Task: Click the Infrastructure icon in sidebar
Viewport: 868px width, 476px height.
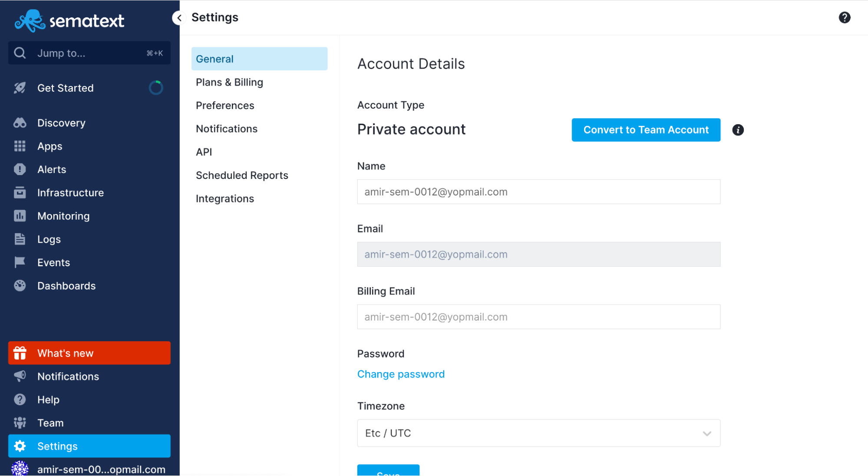Action: (x=20, y=192)
